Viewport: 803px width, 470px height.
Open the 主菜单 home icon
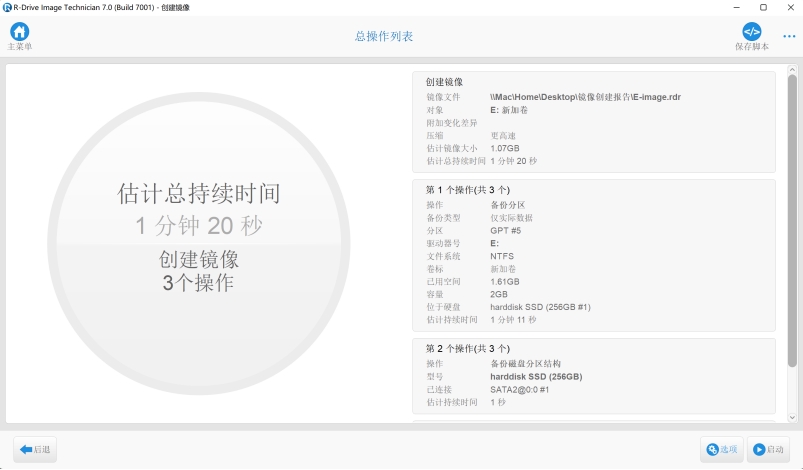click(x=20, y=32)
